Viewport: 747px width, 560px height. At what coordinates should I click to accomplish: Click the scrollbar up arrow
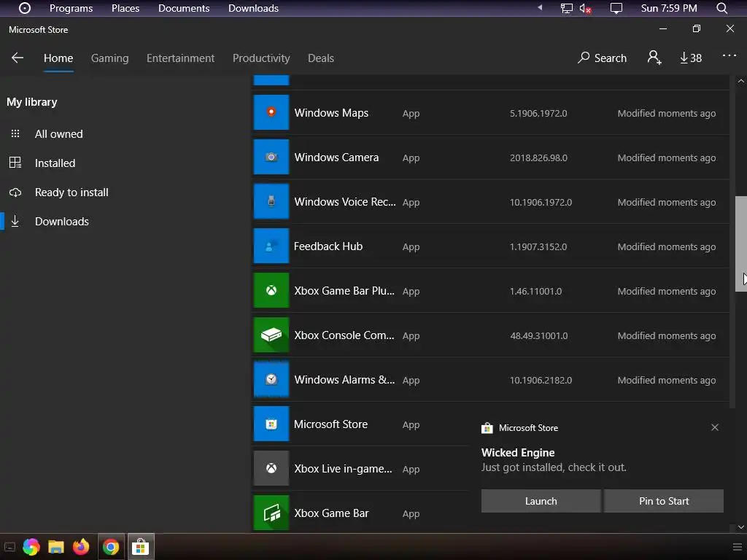(741, 81)
